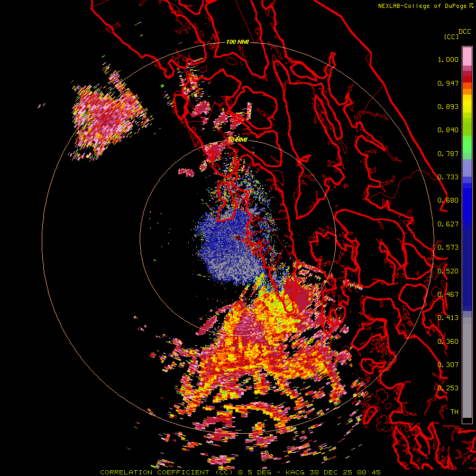Click the 0.520 scale value
This screenshot has width=476, height=476.
click(x=448, y=271)
